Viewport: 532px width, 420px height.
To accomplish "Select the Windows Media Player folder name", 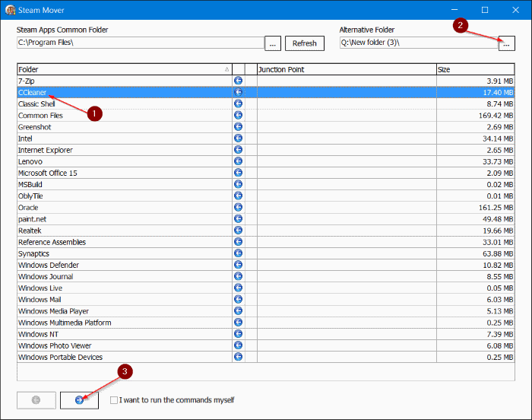I will tap(53, 311).
